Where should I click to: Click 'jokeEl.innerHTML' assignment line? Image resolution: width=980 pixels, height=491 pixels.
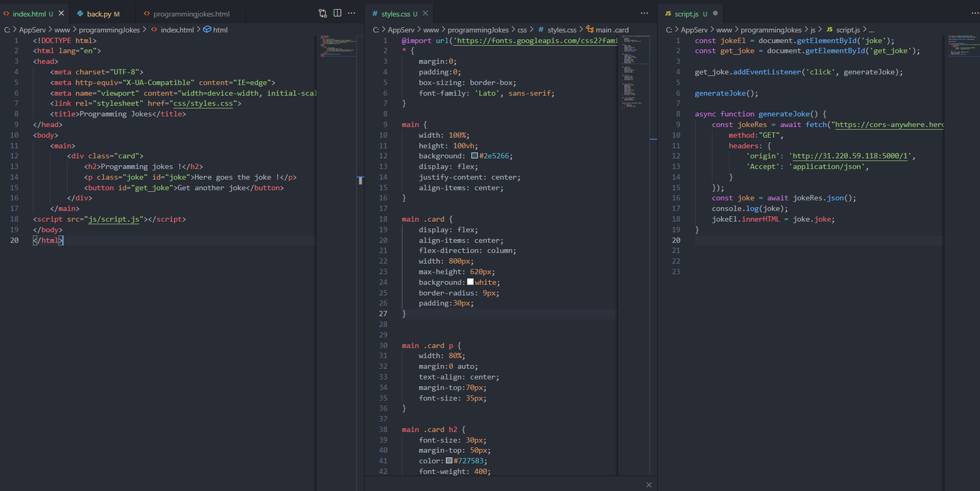pos(773,219)
